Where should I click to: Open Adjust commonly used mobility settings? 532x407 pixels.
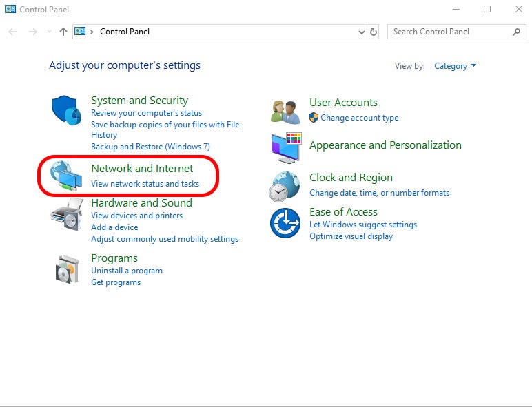tap(165, 239)
